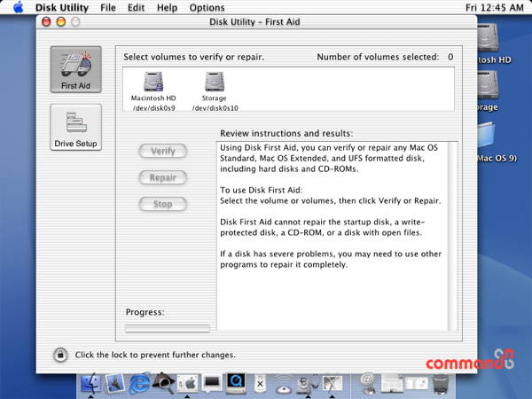Click the Stop button
Viewport: 532px width, 399px height.
pos(163,204)
